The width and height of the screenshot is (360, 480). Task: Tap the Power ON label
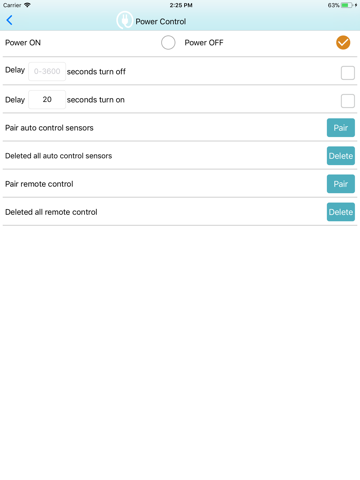click(23, 43)
